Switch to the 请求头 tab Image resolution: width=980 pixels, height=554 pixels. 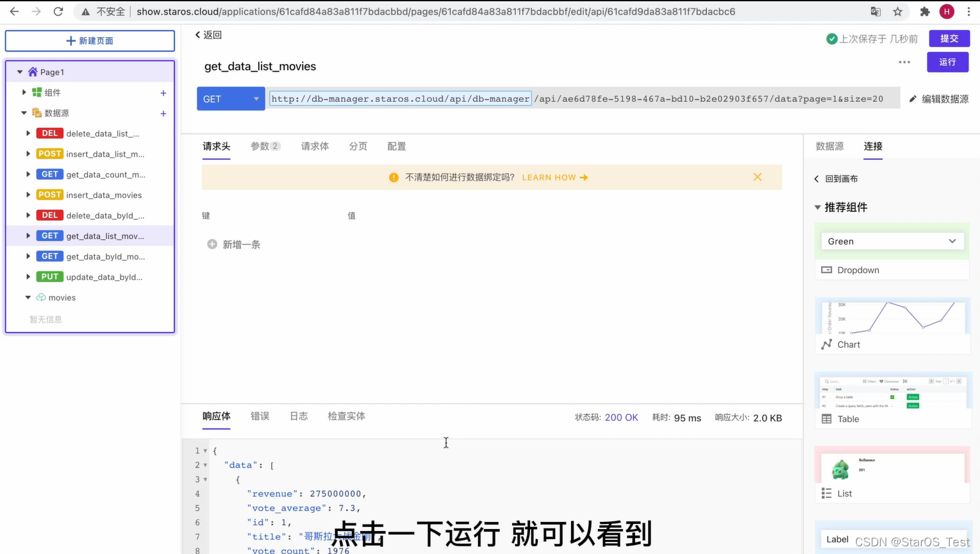tap(217, 146)
